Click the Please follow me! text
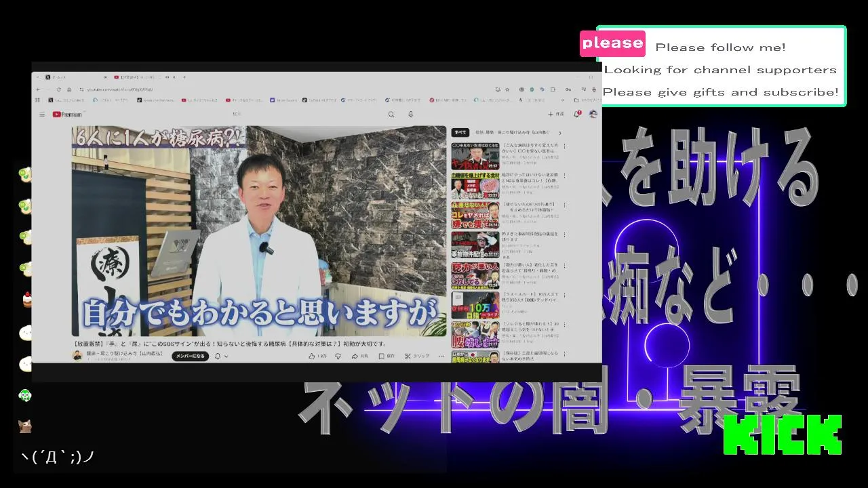Image resolution: width=868 pixels, height=488 pixels. pyautogui.click(x=720, y=47)
